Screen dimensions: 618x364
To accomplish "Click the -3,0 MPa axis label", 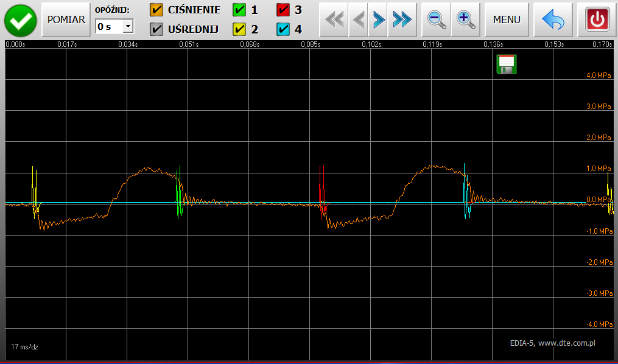I will tap(600, 293).
